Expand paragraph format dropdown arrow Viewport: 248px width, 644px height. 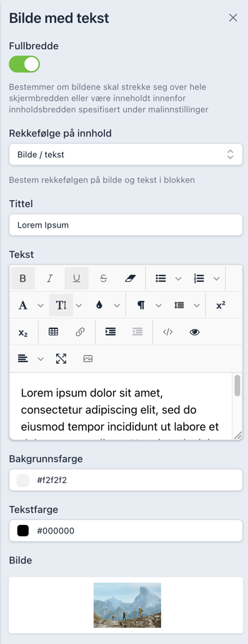tap(159, 305)
